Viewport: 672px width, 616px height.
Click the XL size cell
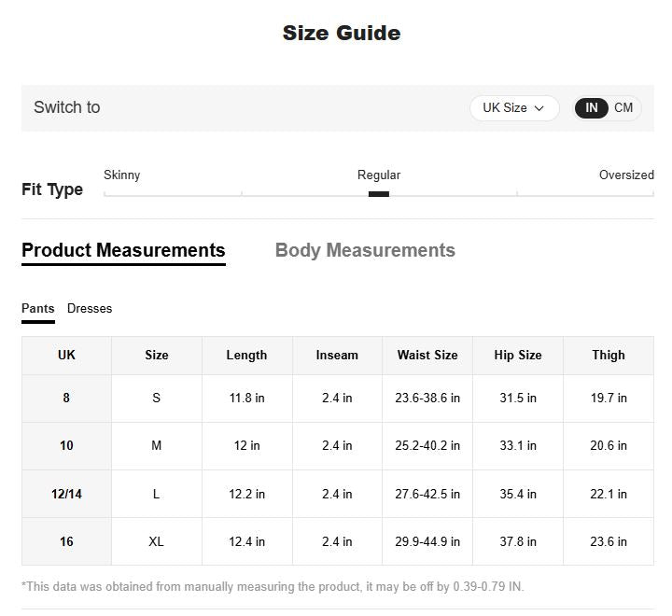[x=157, y=542]
